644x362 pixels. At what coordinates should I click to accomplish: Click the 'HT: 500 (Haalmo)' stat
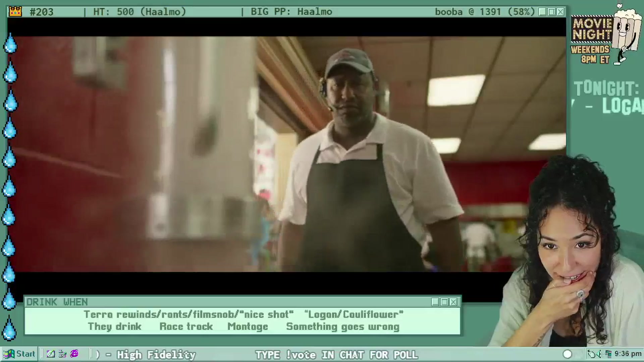(140, 12)
